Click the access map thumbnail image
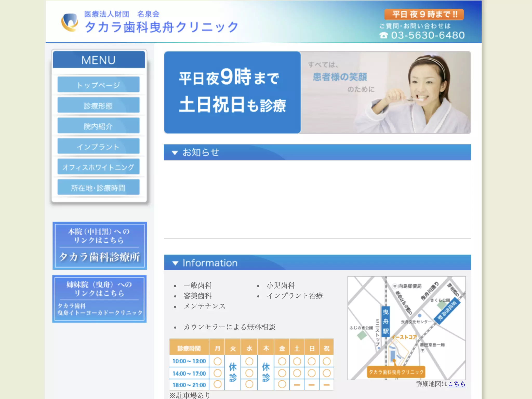Viewport: 532px width, 399px height. click(407, 328)
